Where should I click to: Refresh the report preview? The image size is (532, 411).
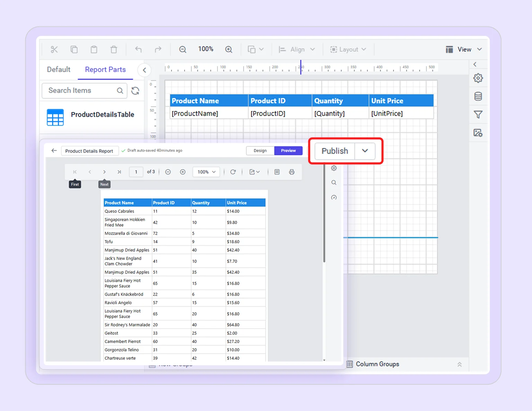(233, 172)
